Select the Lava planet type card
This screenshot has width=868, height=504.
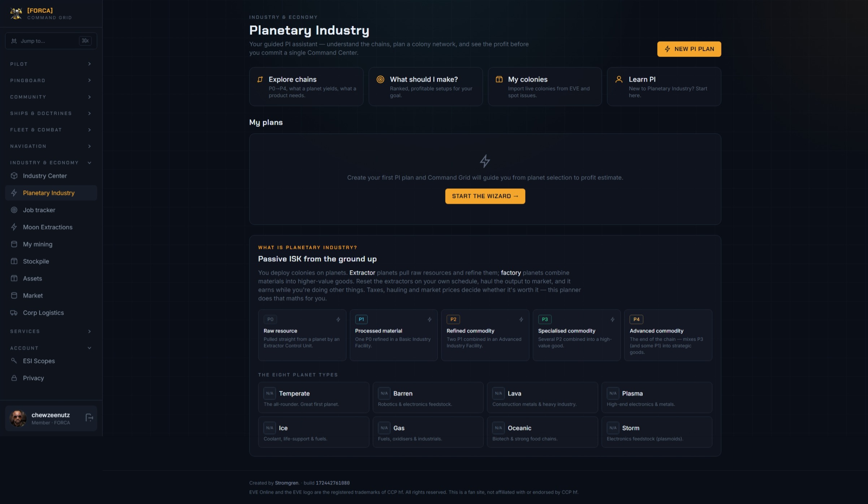(542, 397)
